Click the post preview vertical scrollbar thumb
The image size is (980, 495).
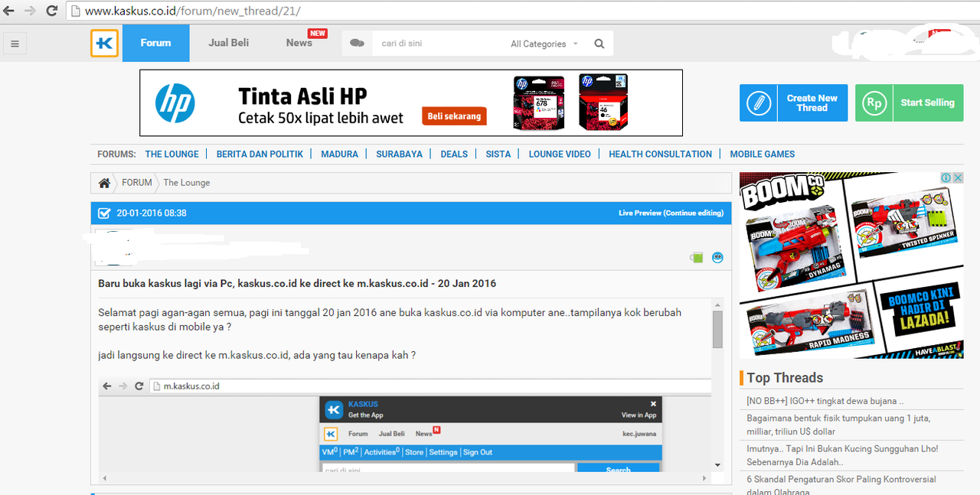coord(717,329)
